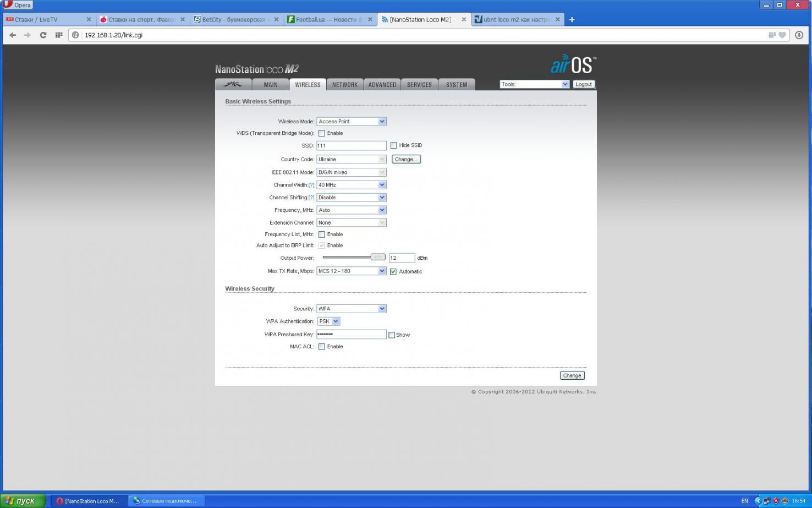Viewport: 812px width, 508px height.
Task: Close the BetCity browser tab
Action: [x=276, y=19]
